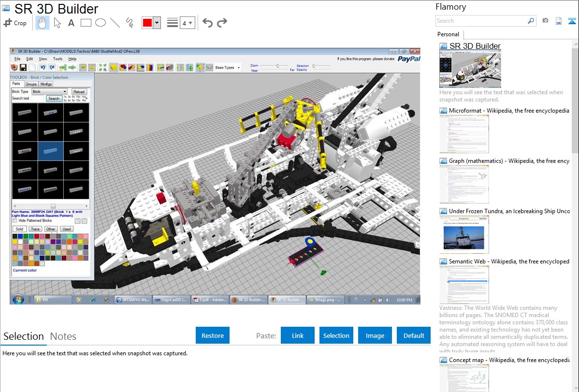
Task: Select the text annotation tool labeled A
Action: (x=71, y=23)
